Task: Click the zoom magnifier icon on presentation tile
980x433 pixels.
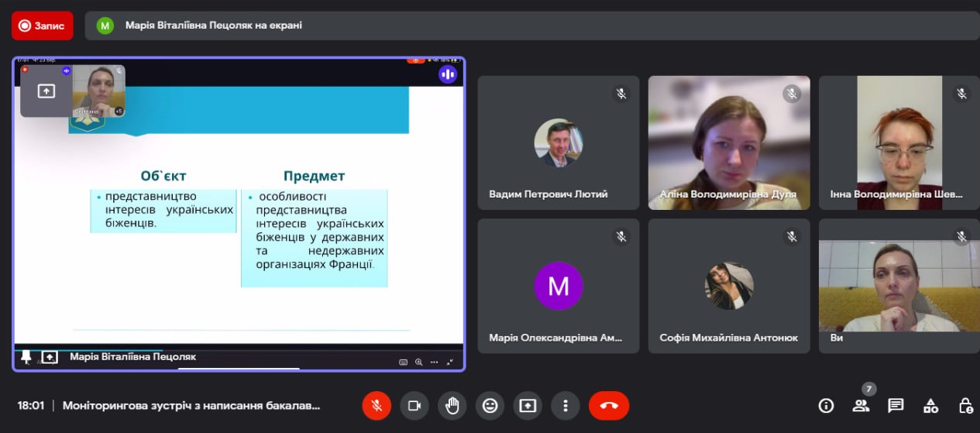Action: [419, 362]
